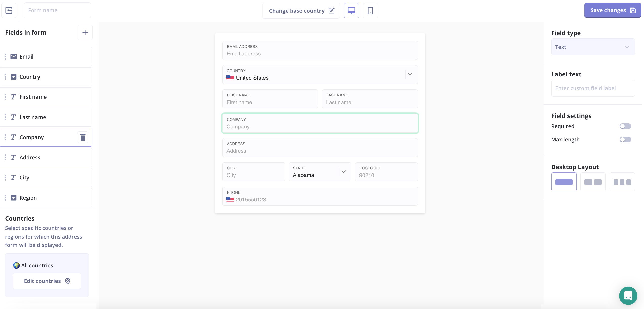Screen dimensions: 644x309
Task: Delete the Company field with trash icon
Action: pyautogui.click(x=83, y=137)
